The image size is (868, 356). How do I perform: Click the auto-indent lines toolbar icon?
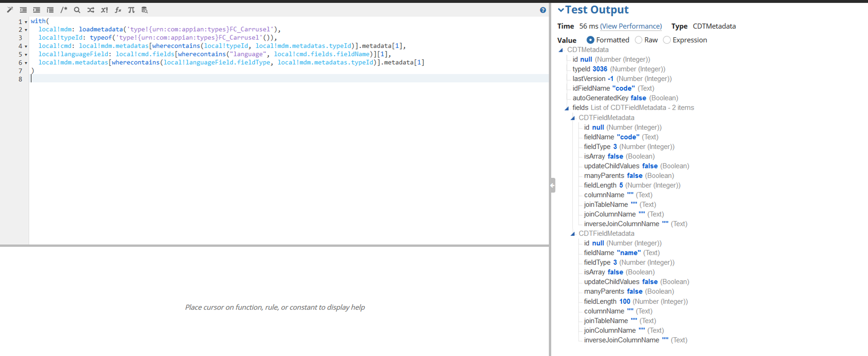tap(50, 10)
